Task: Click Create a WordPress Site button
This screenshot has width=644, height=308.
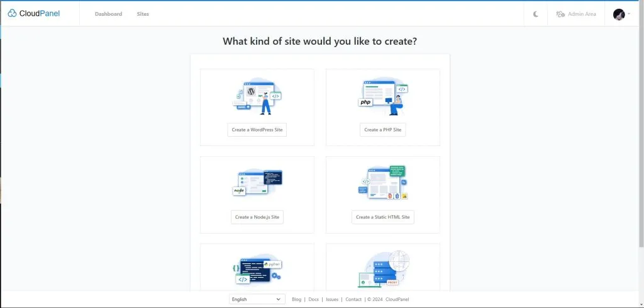Action: [257, 130]
